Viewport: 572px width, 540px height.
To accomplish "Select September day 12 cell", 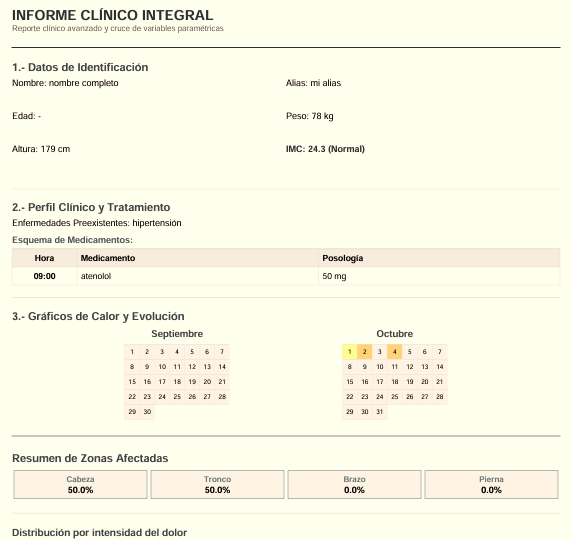I will click(x=192, y=367).
